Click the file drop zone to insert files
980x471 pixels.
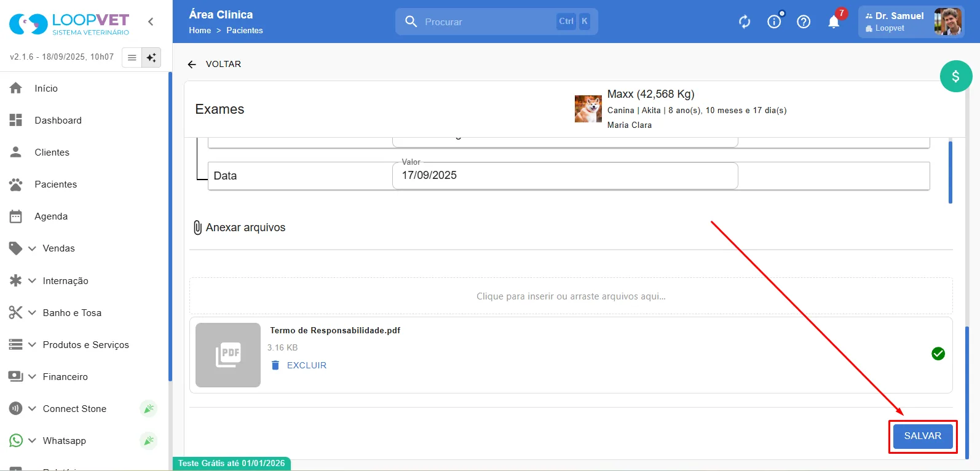click(571, 296)
